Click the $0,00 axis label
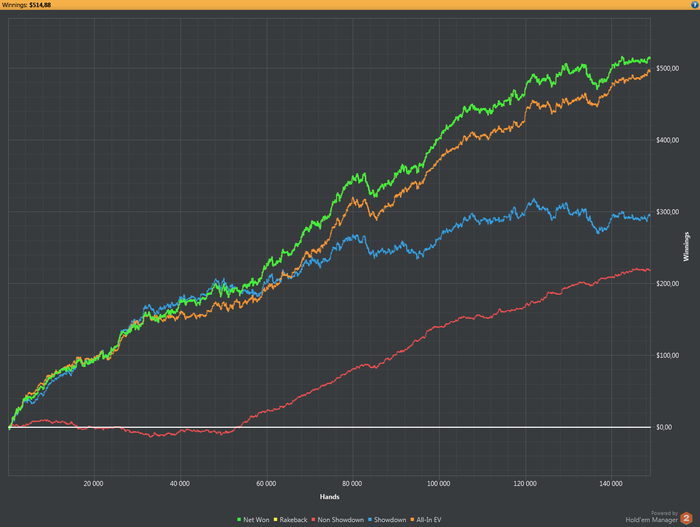The width and height of the screenshot is (700, 527). [664, 427]
